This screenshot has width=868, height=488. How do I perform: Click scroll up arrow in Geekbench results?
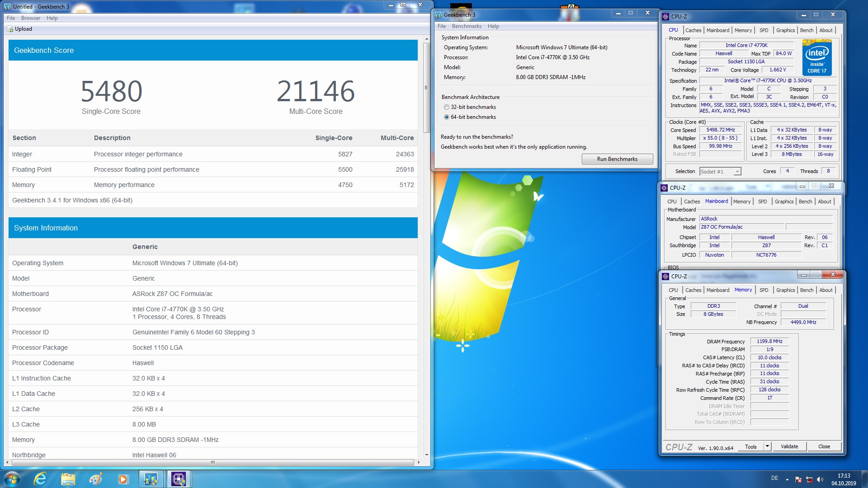(x=426, y=39)
